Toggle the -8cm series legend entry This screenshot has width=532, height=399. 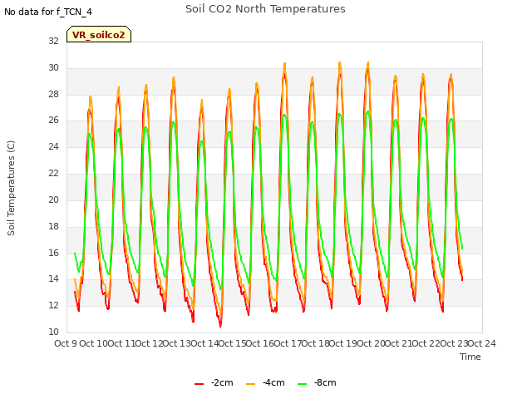(x=317, y=382)
